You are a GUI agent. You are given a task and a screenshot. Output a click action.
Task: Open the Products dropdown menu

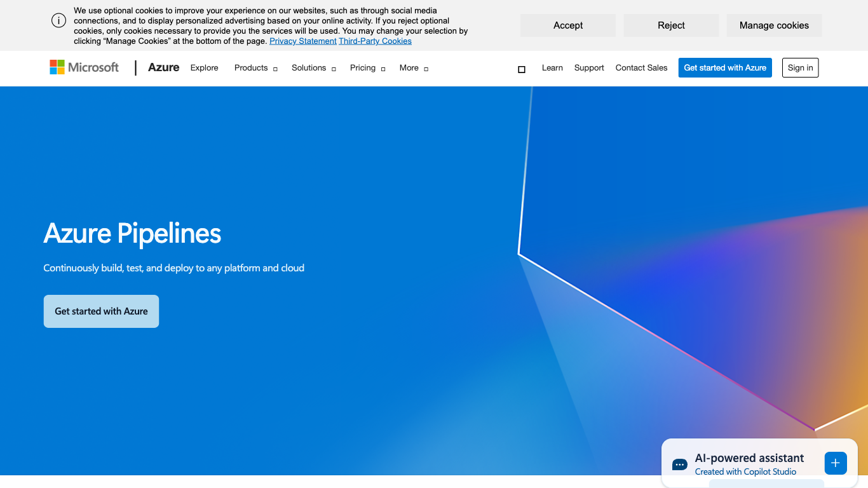click(x=256, y=68)
